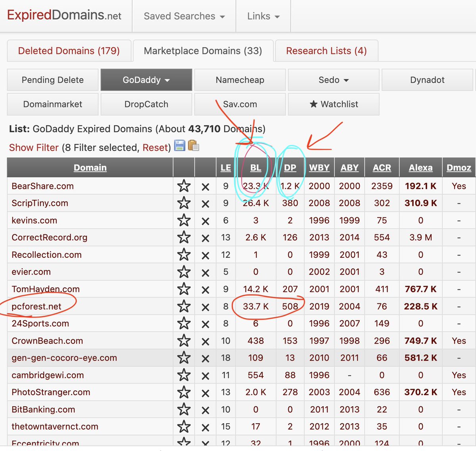Image resolution: width=476 pixels, height=451 pixels.
Task: Sort table by Domain column
Action: coord(90,167)
